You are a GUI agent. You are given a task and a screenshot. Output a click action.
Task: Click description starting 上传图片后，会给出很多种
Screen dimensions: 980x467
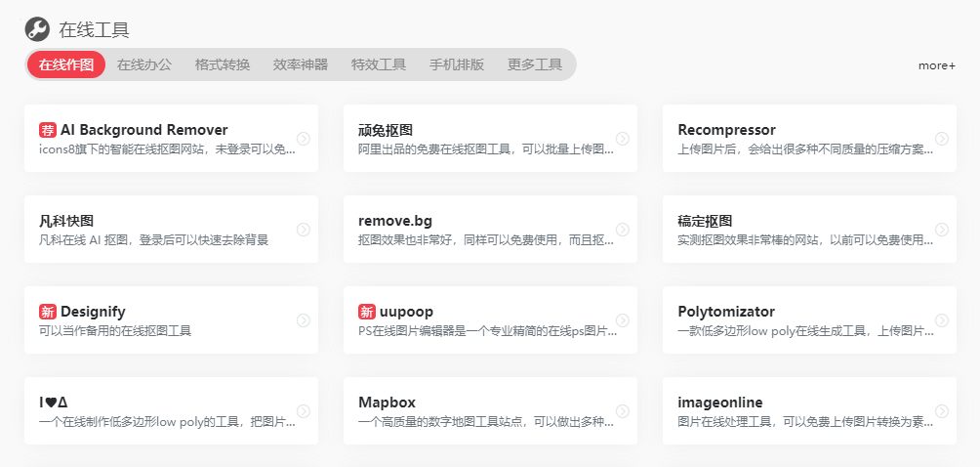(x=805, y=149)
